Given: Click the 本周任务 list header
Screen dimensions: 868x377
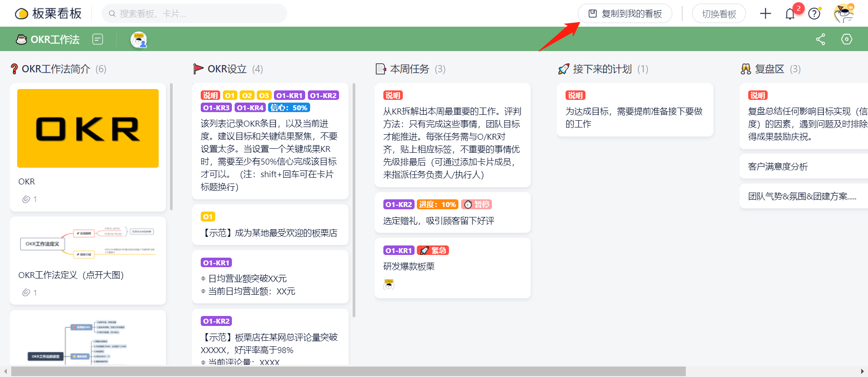Looking at the screenshot, I should pyautogui.click(x=409, y=69).
